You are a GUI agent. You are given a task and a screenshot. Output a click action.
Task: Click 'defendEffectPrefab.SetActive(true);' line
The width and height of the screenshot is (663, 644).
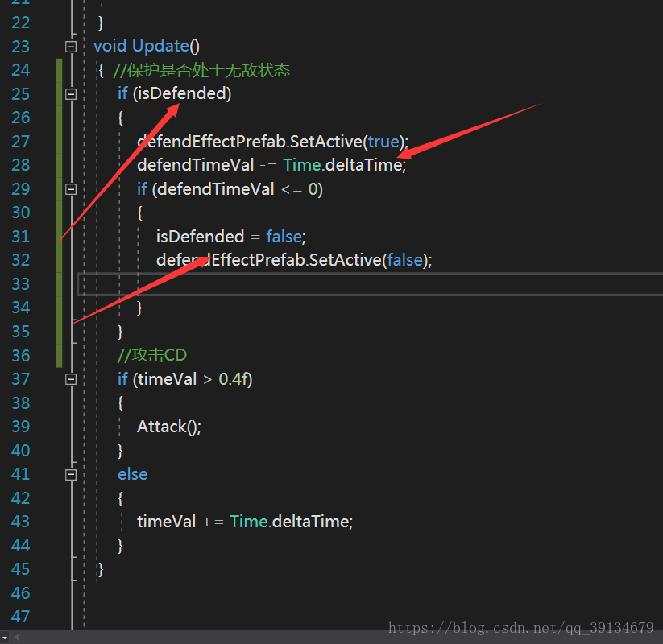coord(273,142)
